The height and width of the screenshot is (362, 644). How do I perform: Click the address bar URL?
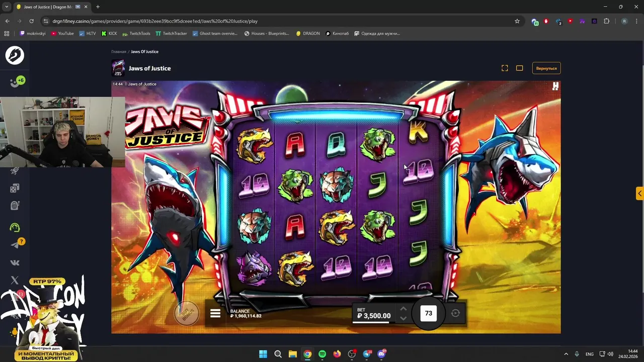click(155, 21)
